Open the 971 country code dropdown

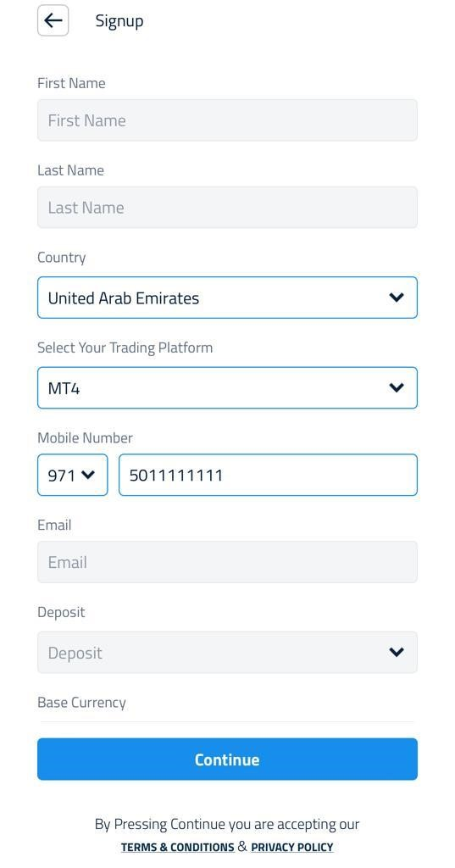click(73, 475)
